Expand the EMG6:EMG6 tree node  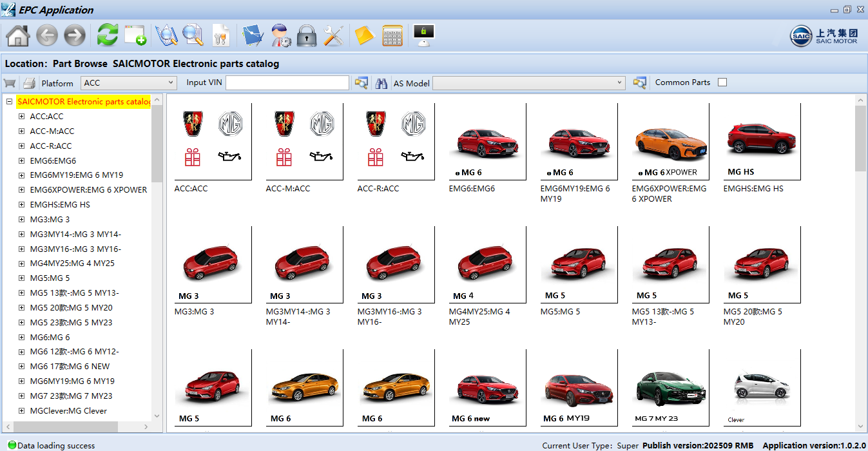coord(21,160)
